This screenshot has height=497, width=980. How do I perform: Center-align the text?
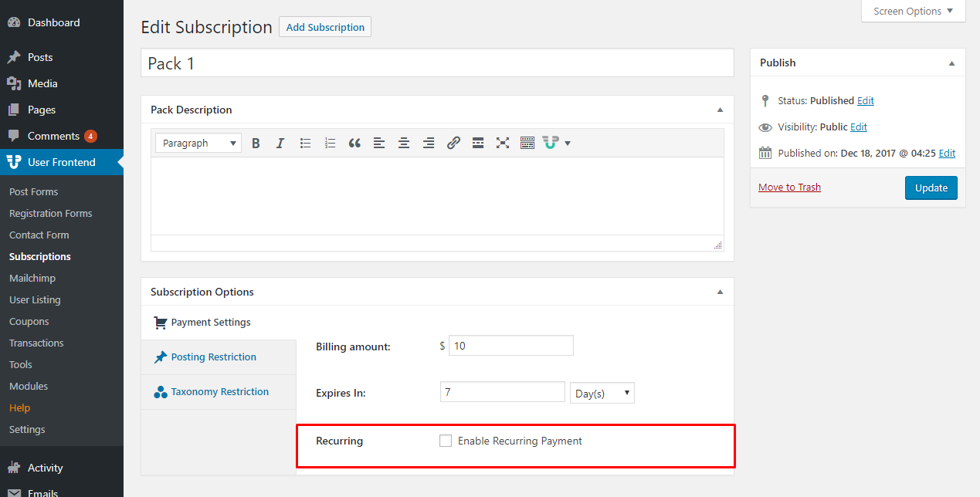click(404, 143)
